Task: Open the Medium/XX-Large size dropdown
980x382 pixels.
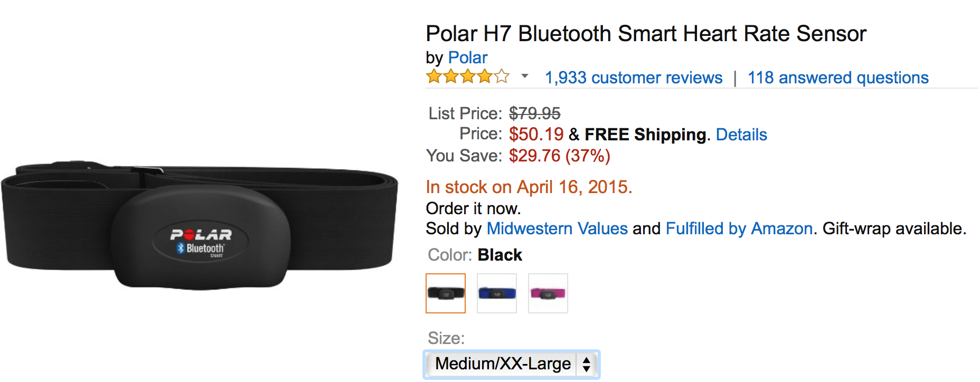Action: coord(511,364)
